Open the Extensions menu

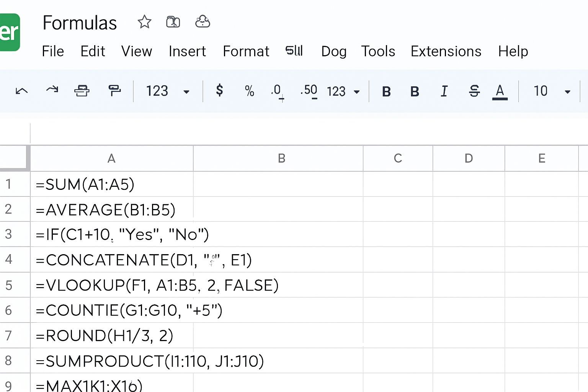point(446,51)
